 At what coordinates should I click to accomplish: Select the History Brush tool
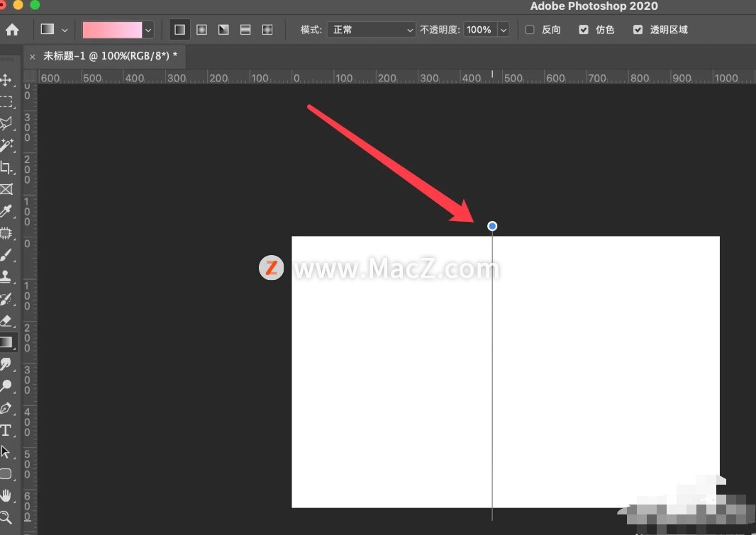click(6, 298)
